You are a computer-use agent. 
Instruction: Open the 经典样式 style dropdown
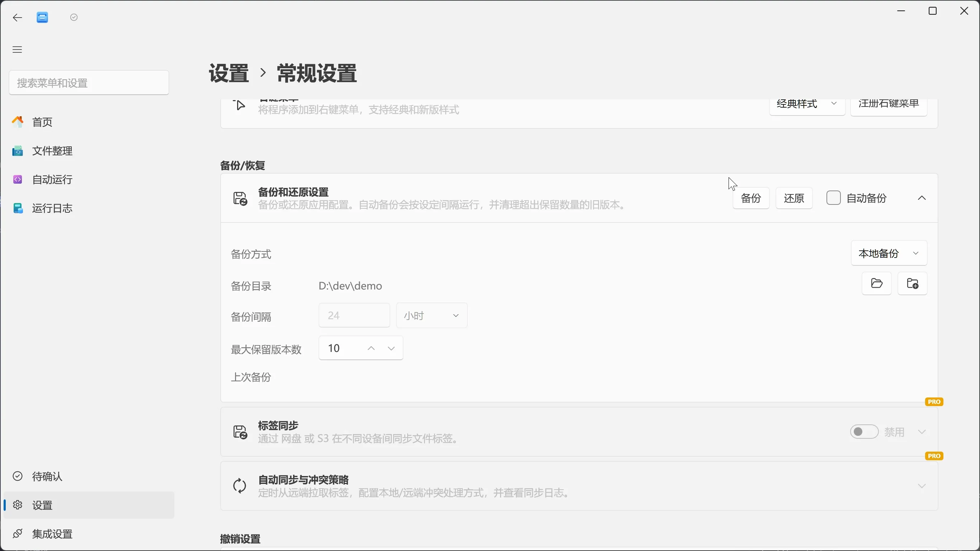tap(807, 107)
